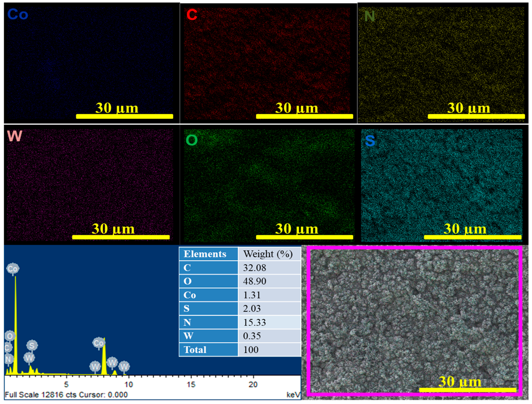Click the Weight (%) column header
Viewport: 532px width, 404px height.
(x=268, y=254)
